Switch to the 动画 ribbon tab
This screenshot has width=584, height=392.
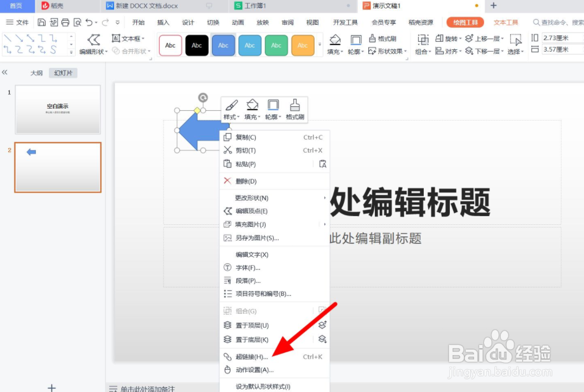237,22
